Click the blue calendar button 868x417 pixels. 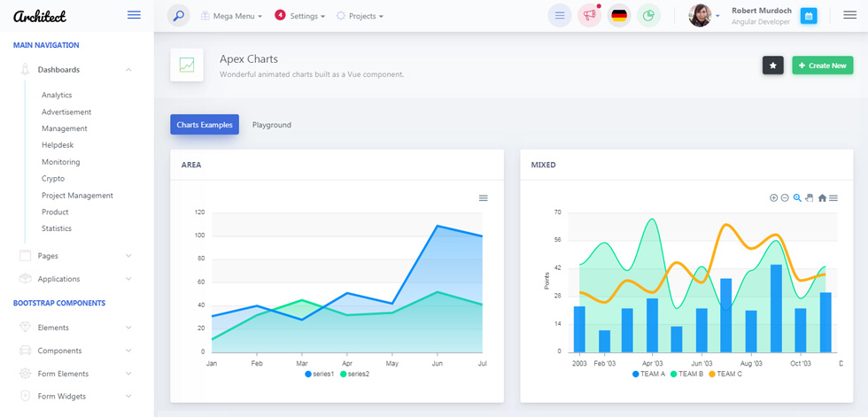pos(809,16)
